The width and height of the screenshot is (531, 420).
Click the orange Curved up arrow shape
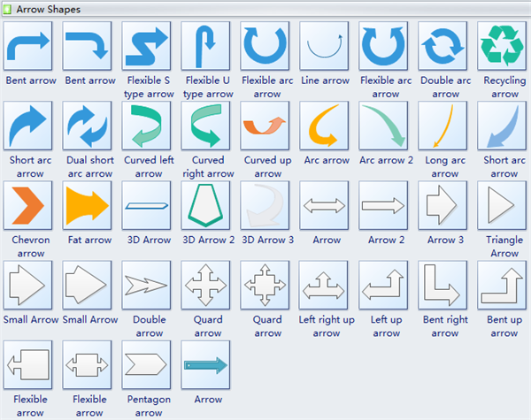[x=265, y=126]
